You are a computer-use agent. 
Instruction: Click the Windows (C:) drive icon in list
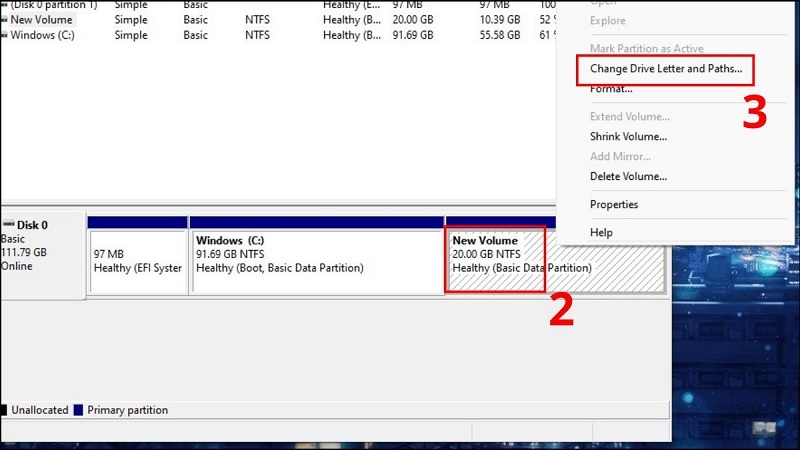click(x=4, y=35)
